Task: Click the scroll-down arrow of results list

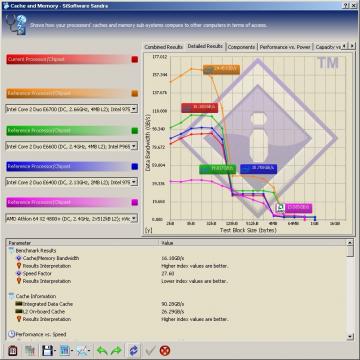Action: 350,336
